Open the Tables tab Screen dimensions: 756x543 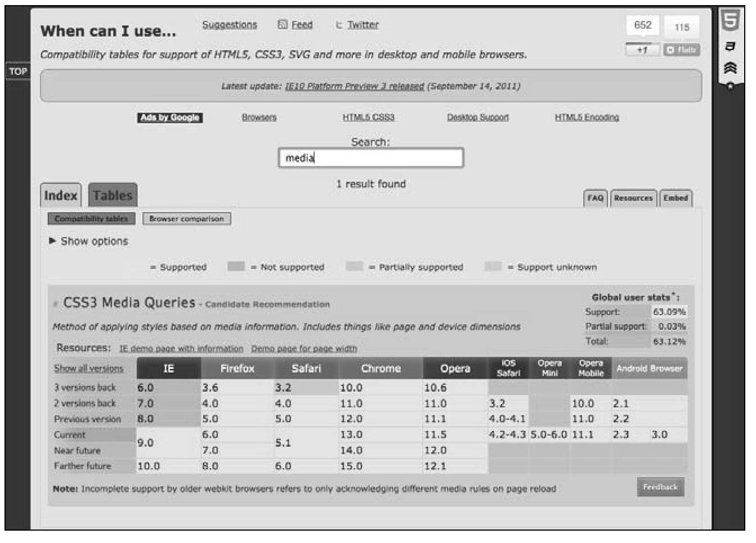click(113, 195)
